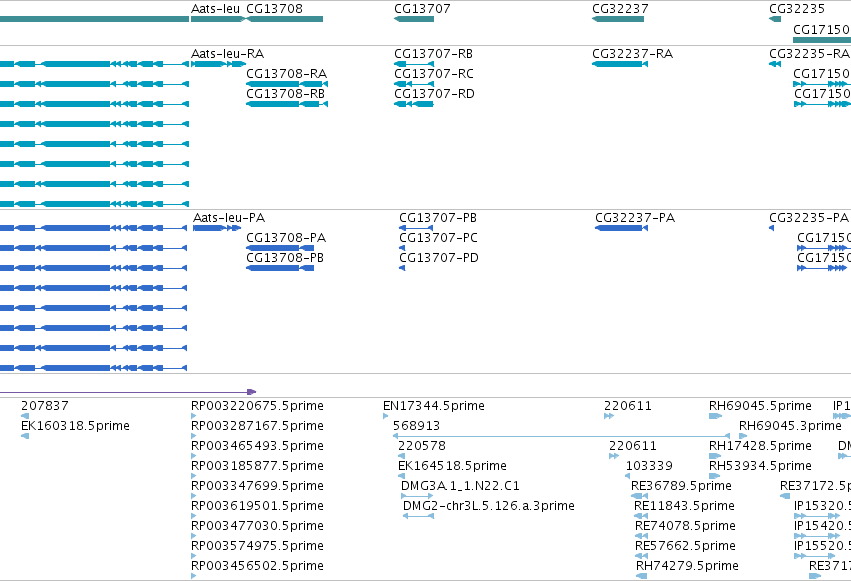Select the DMG2-chr3L.5.126.a.3prime label
This screenshot has height=581, width=851.
[x=488, y=506]
